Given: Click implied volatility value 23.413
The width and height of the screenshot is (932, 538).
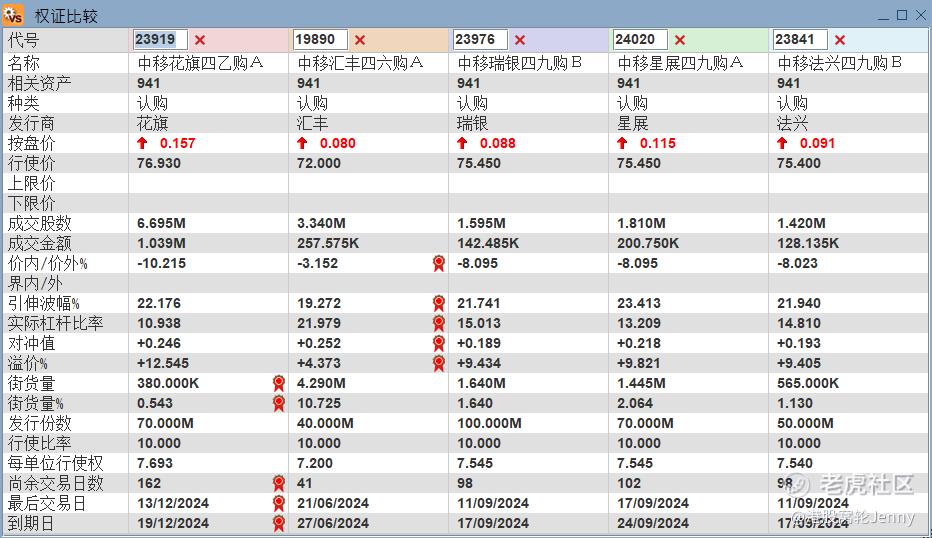Looking at the screenshot, I should pyautogui.click(x=638, y=303).
